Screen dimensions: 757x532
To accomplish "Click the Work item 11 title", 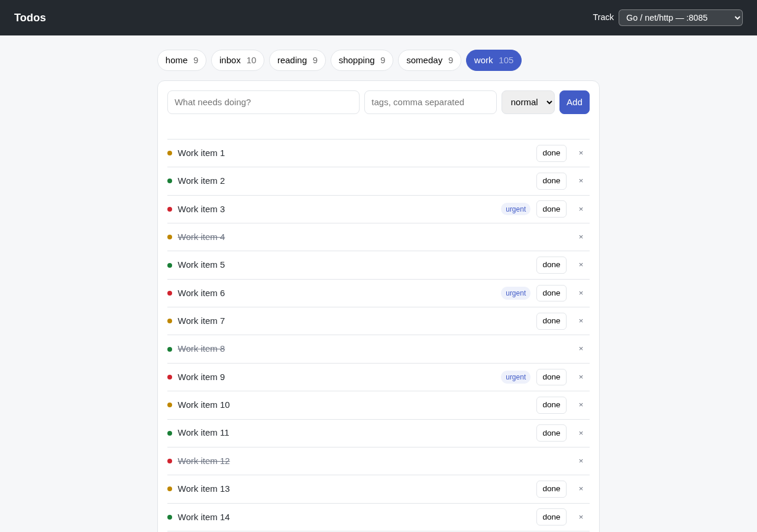I will [203, 433].
